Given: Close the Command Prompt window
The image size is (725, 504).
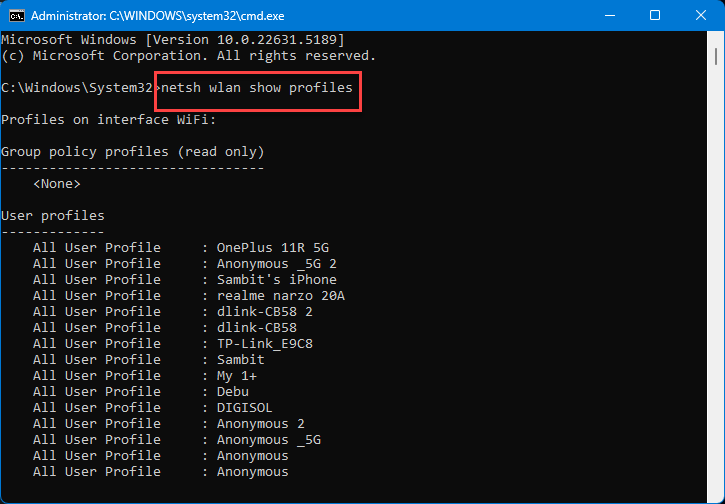Looking at the screenshot, I should (x=700, y=16).
